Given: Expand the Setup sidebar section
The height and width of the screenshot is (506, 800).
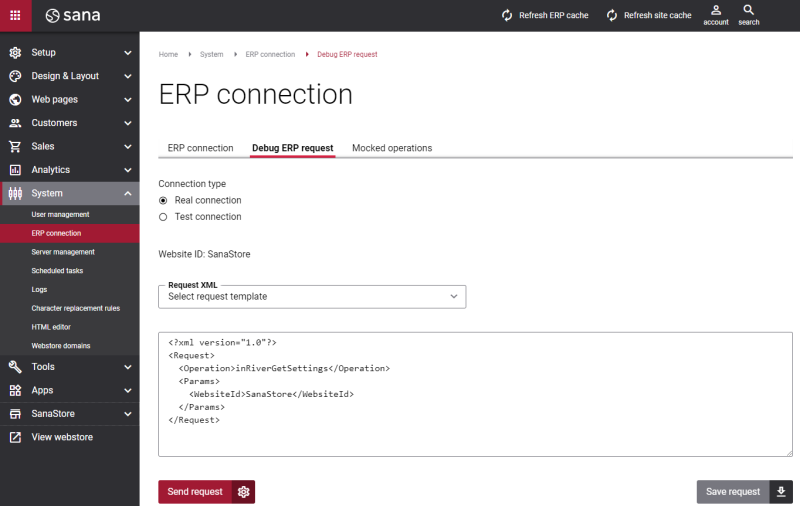Looking at the screenshot, I should (x=69, y=53).
